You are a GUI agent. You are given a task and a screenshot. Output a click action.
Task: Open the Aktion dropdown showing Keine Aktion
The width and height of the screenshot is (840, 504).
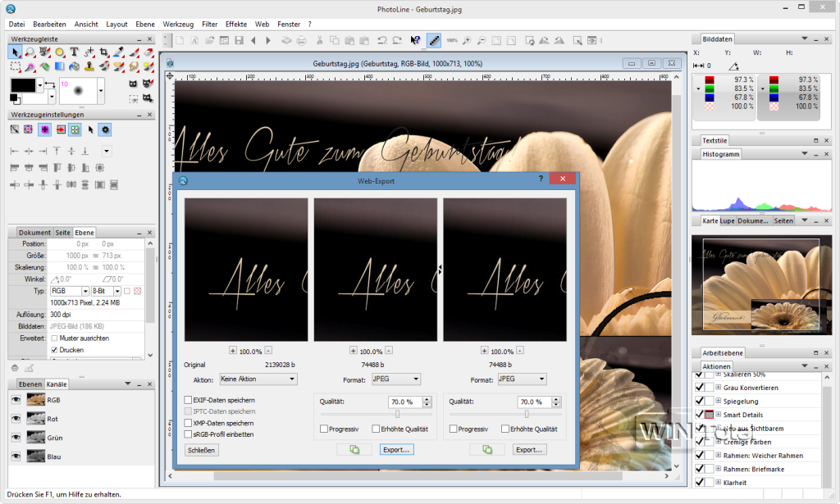click(258, 379)
